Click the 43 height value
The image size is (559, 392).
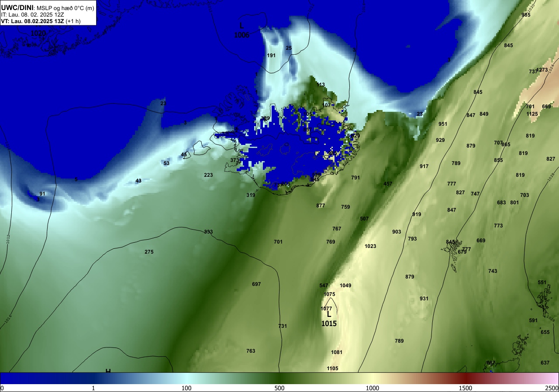point(138,181)
